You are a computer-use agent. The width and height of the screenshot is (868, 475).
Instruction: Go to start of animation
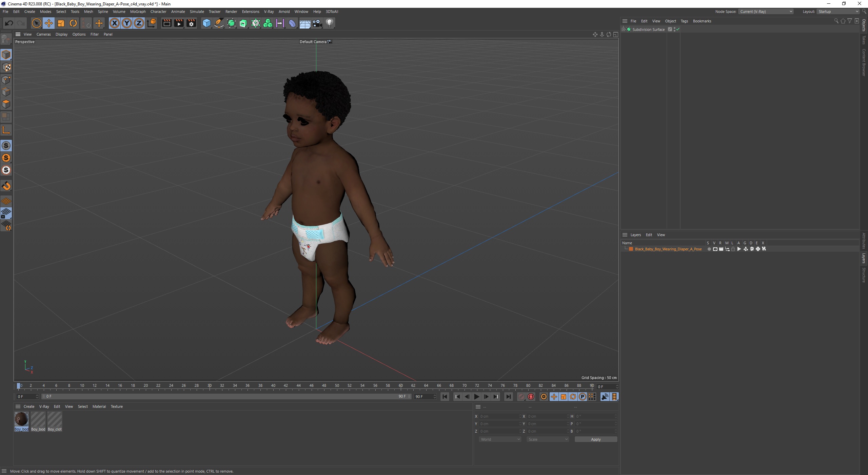pos(445,397)
